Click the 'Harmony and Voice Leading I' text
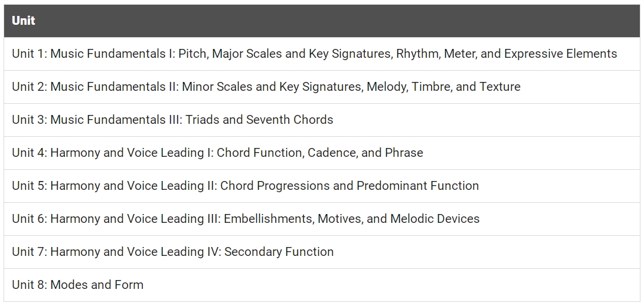 point(130,153)
